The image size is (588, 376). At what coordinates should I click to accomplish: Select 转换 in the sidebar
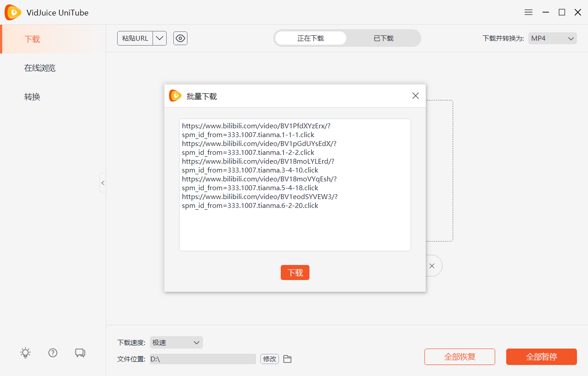pos(32,97)
